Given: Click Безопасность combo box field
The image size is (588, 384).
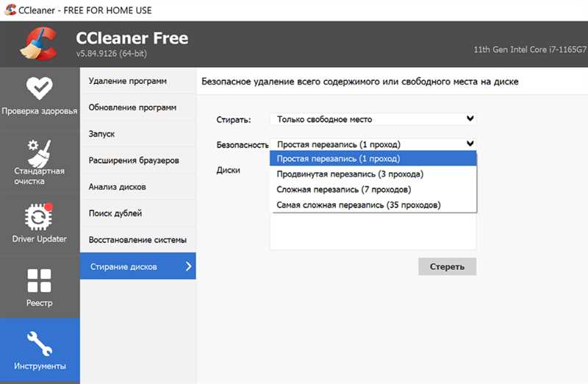Looking at the screenshot, I should point(373,144).
